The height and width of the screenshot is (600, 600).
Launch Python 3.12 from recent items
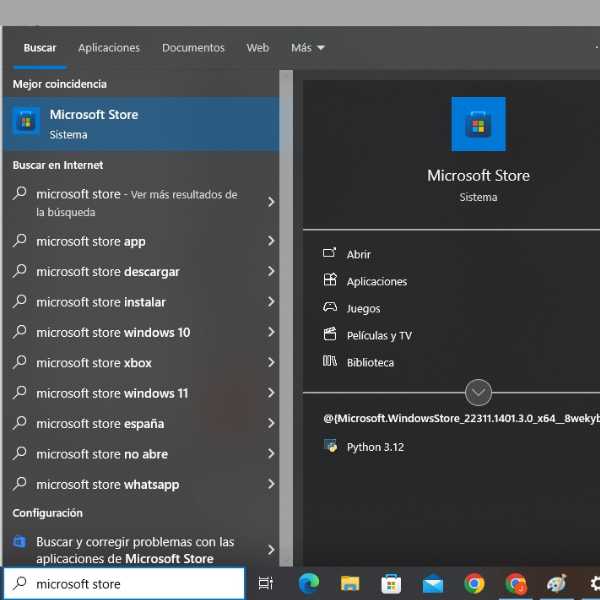374,447
